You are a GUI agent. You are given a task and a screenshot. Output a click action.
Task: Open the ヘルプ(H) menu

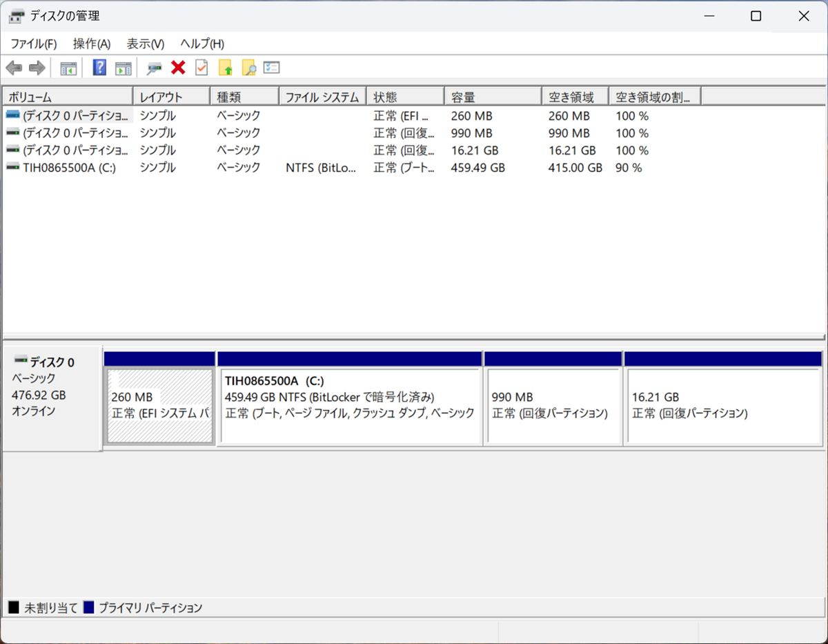pos(202,43)
